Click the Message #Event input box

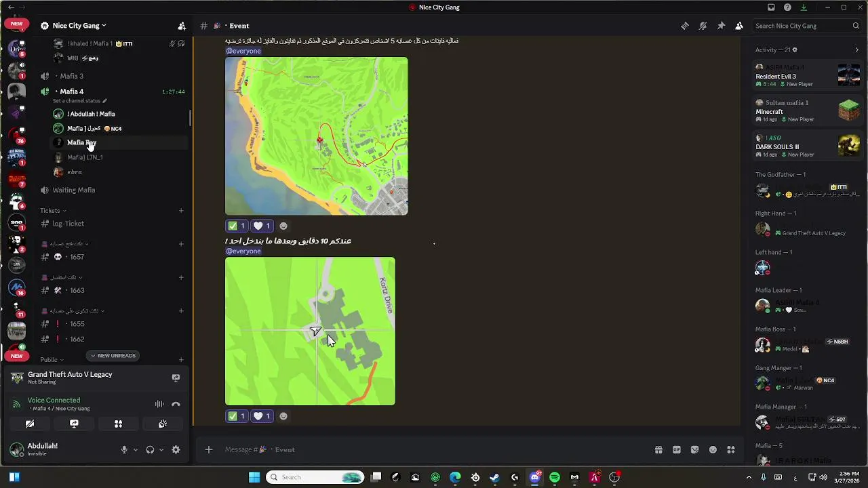434,449
